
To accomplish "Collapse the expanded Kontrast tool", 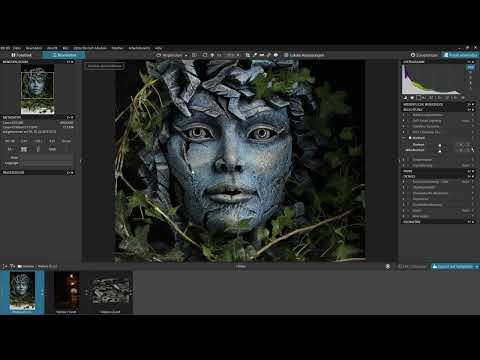I will (x=404, y=138).
